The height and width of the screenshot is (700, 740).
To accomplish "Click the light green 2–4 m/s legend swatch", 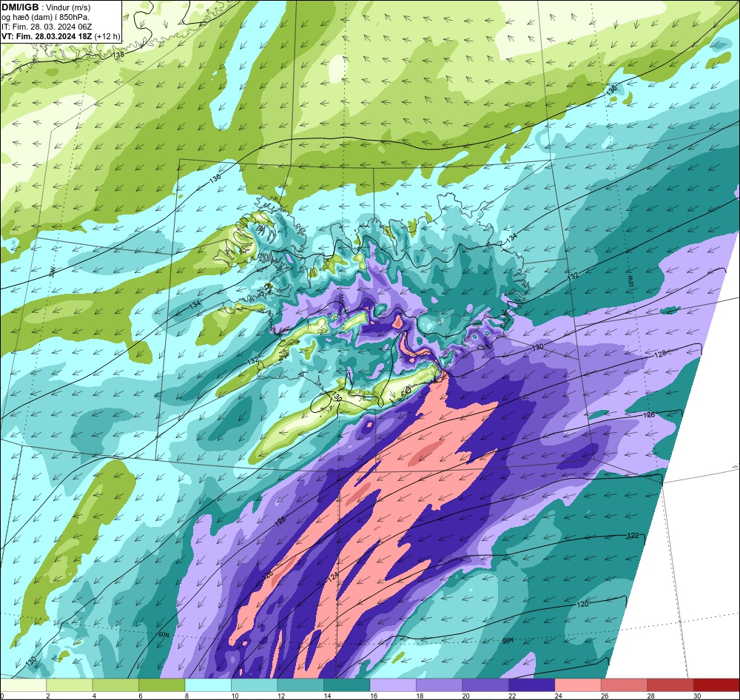I will coord(70,685).
